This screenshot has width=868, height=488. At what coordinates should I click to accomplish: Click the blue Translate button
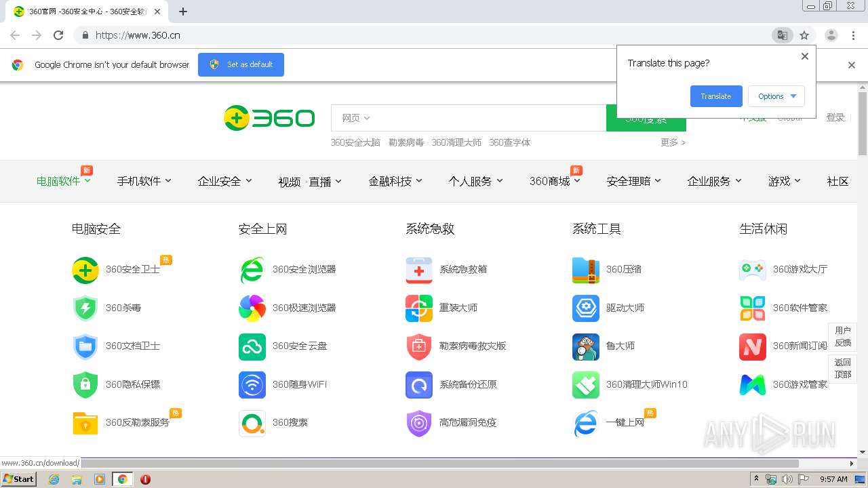716,96
